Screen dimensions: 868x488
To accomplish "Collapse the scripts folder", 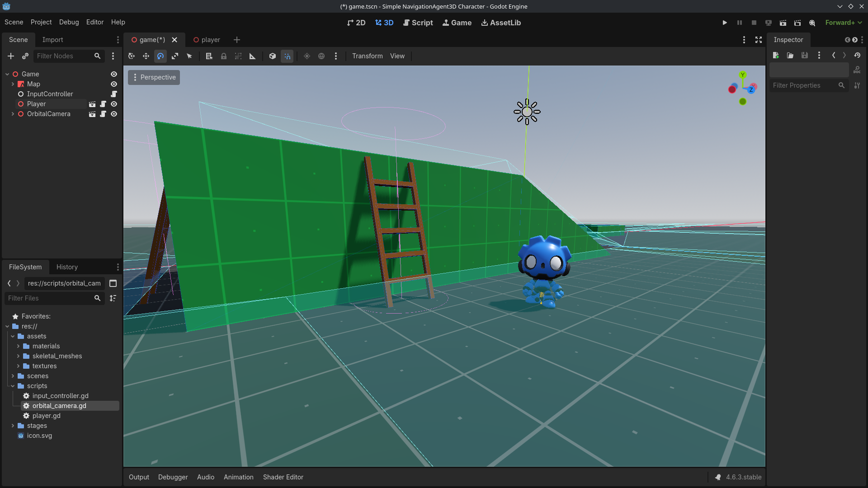I will pyautogui.click(x=13, y=386).
